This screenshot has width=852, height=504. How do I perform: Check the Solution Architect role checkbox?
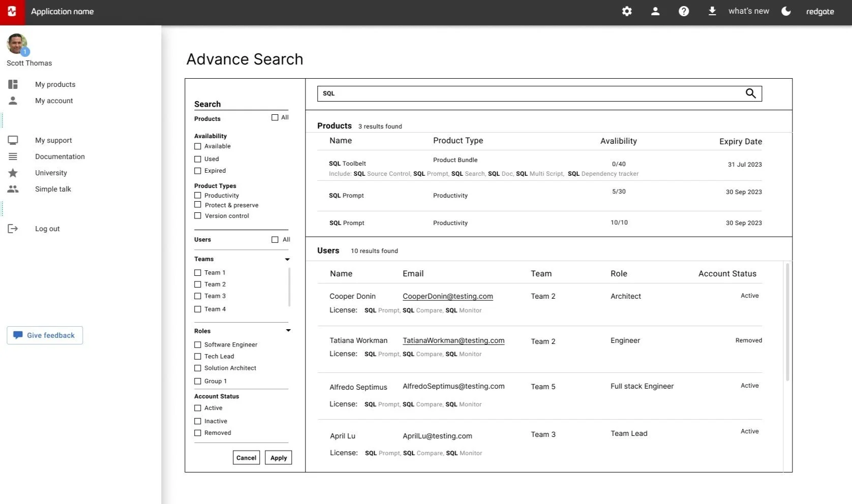coord(198,368)
